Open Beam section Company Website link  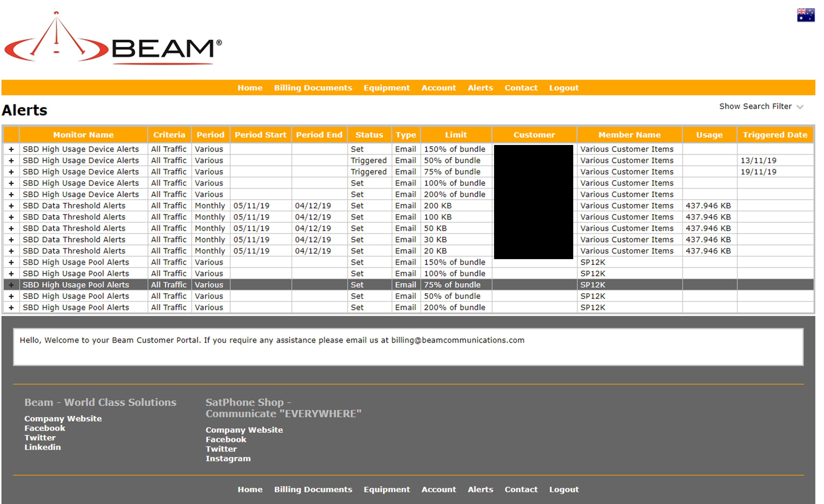pos(63,419)
